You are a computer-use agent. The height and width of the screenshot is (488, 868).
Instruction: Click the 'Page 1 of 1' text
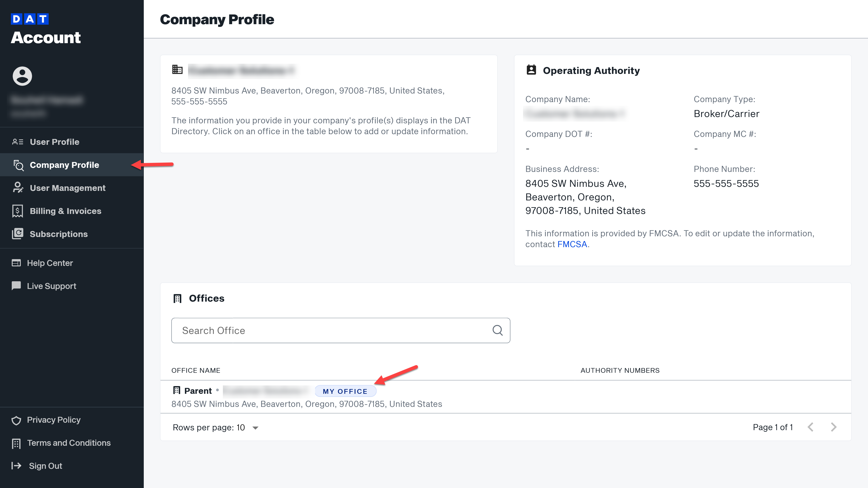[773, 427]
